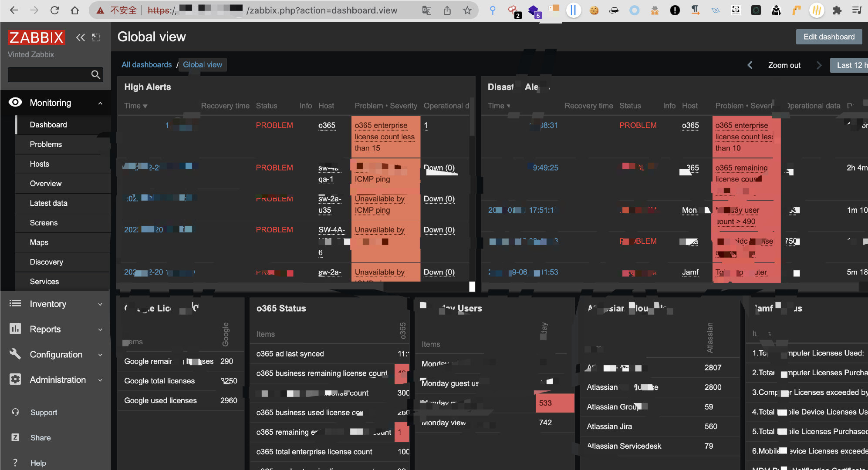Click the sidebar search input field
The image size is (868, 470).
[48, 75]
